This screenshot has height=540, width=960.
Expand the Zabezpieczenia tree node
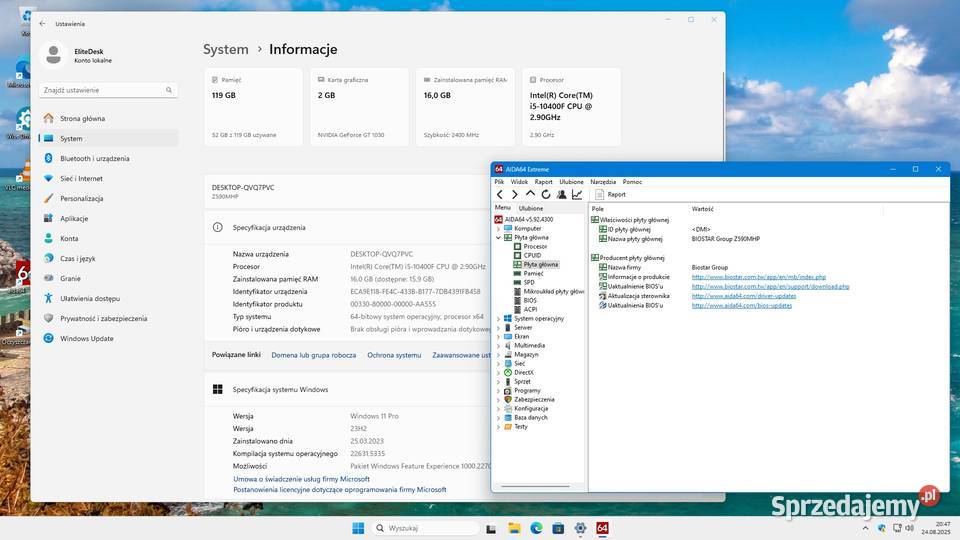pyautogui.click(x=498, y=399)
